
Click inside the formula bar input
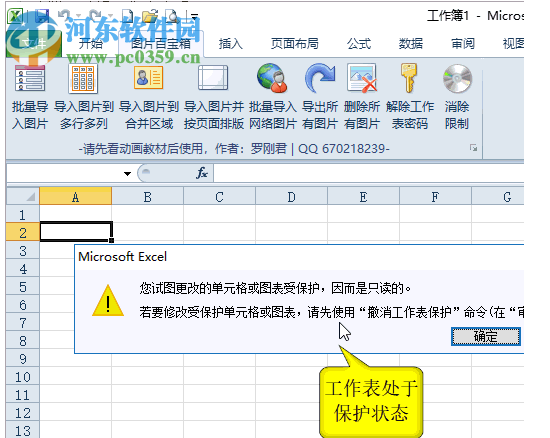pyautogui.click(x=368, y=173)
